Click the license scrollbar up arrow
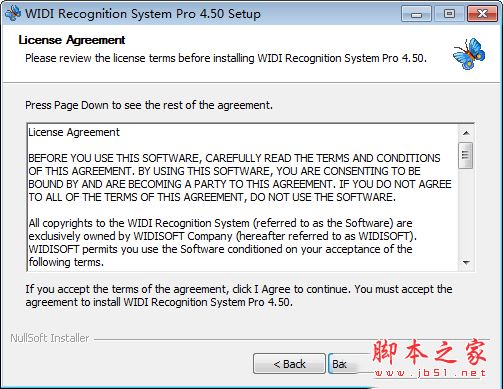The height and width of the screenshot is (389, 503). (466, 133)
